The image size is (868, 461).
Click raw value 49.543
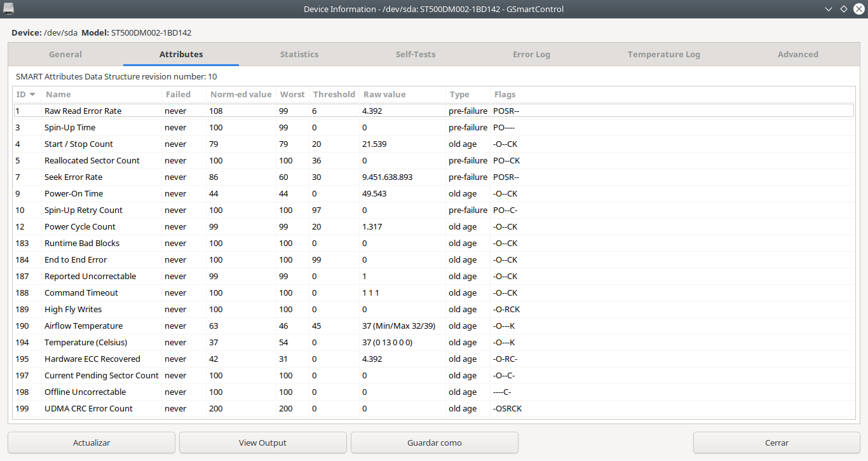[x=374, y=193]
